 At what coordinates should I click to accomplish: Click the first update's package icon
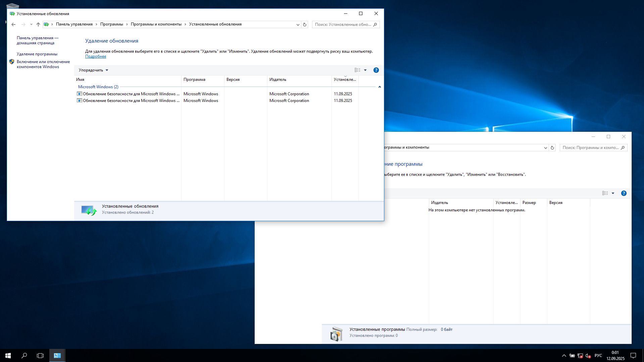[80, 94]
